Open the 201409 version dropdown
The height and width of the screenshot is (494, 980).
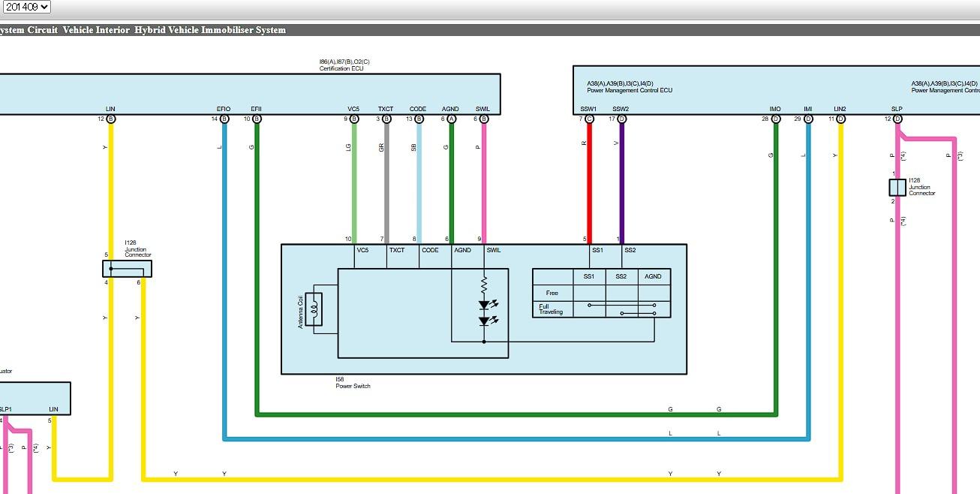coord(26,7)
